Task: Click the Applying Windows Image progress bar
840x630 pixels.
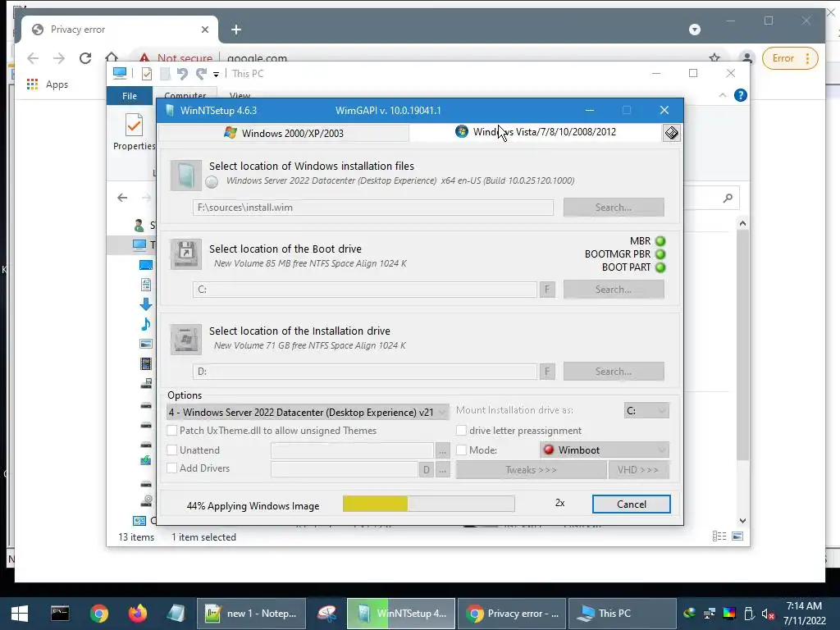Action: pos(428,504)
